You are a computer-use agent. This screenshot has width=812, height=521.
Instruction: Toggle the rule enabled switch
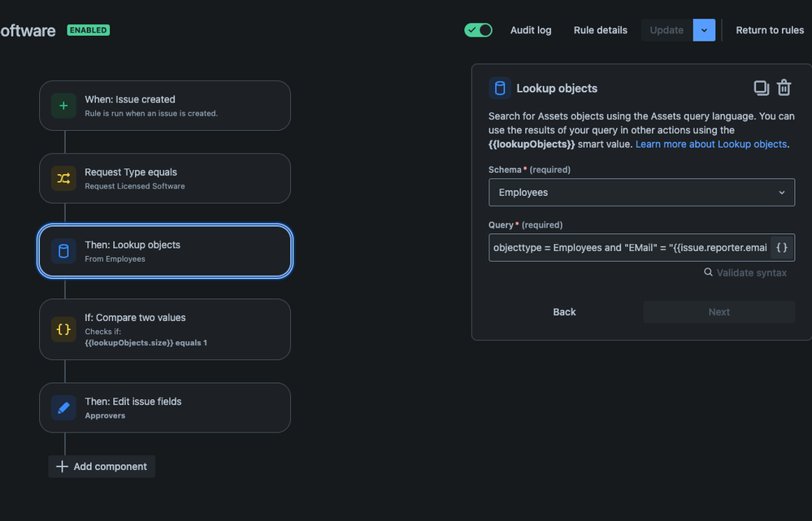(479, 30)
